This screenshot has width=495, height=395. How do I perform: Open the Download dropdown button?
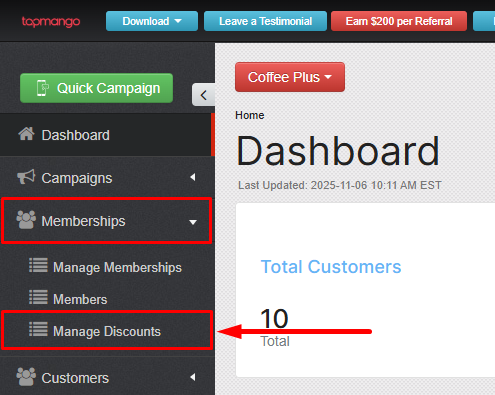(152, 21)
